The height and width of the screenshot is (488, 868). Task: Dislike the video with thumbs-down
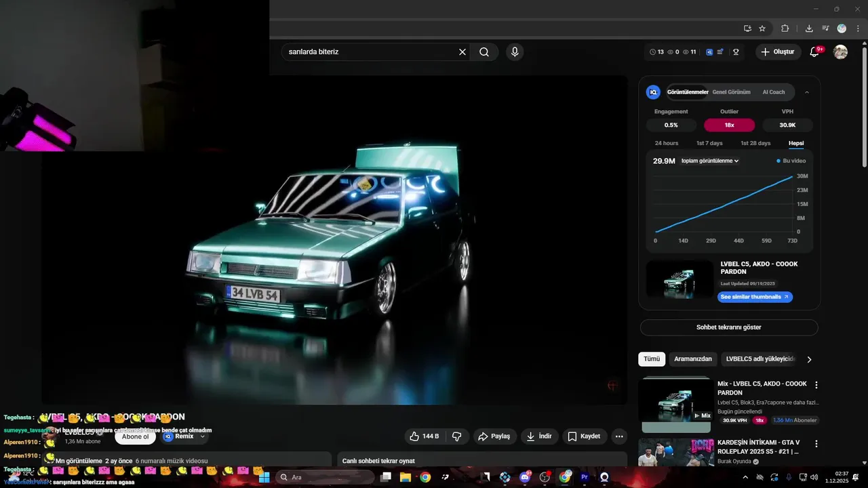(457, 436)
